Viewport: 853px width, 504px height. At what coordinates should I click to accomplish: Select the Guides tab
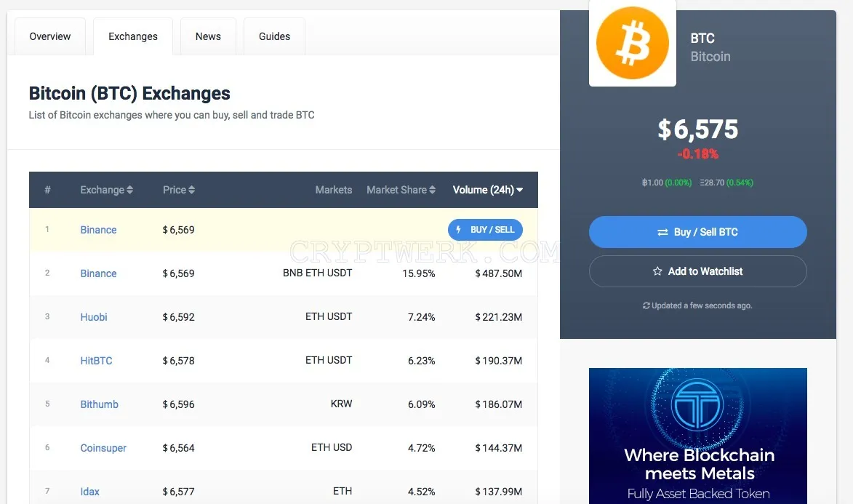click(x=274, y=36)
